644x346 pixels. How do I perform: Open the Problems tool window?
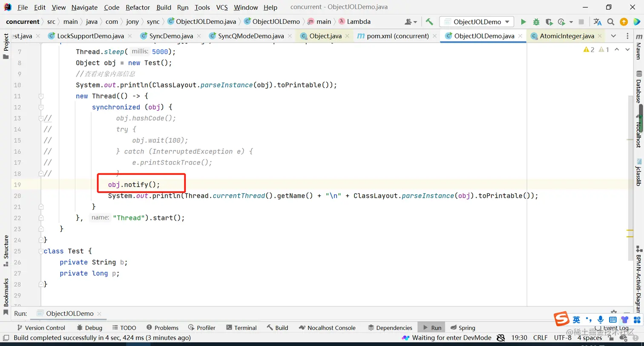(x=162, y=328)
